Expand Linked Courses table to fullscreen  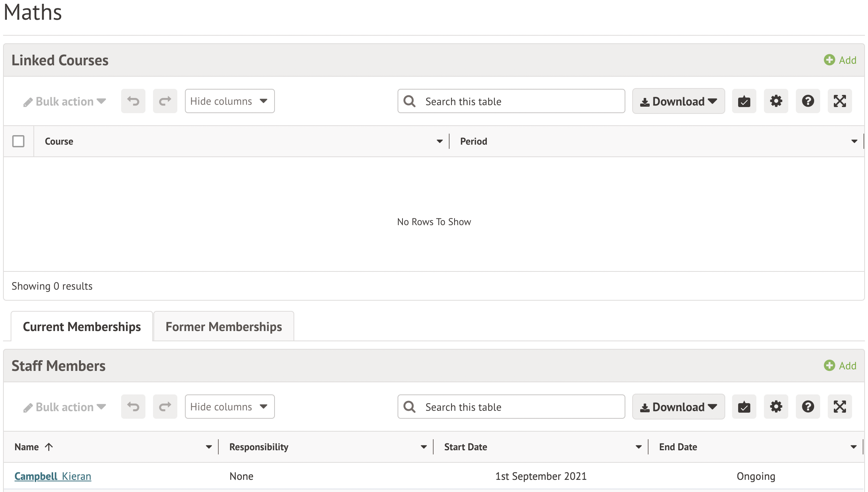[840, 101]
